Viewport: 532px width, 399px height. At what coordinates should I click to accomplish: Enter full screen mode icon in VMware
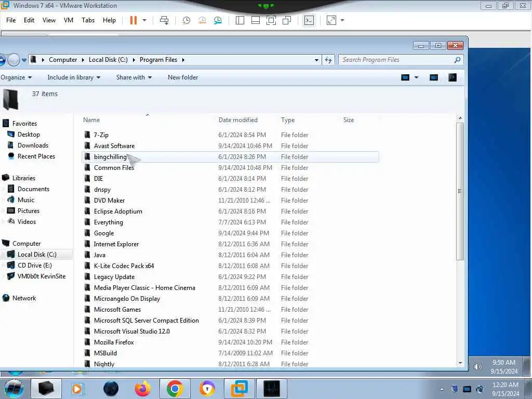[x=271, y=20]
